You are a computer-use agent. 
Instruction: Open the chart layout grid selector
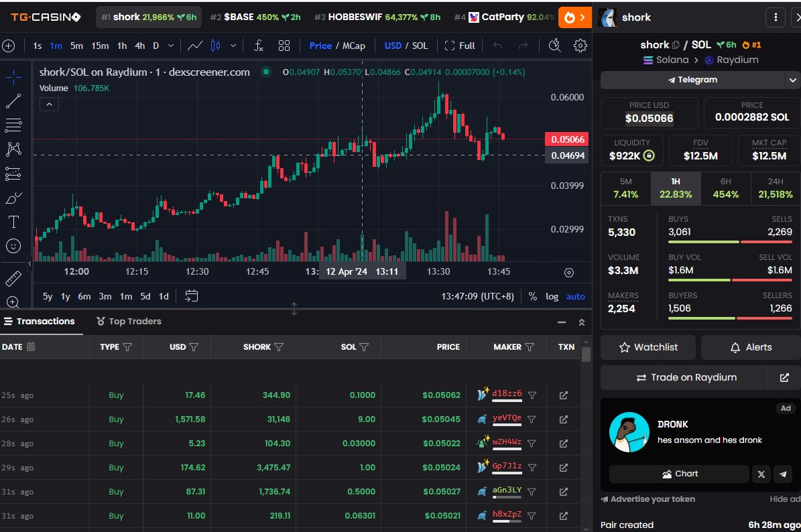284,46
